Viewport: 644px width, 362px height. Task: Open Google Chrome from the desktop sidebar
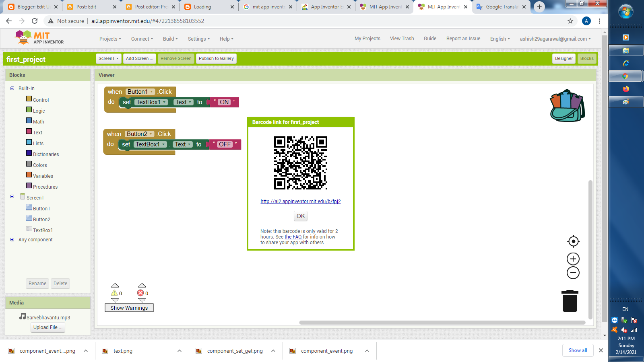(x=625, y=76)
